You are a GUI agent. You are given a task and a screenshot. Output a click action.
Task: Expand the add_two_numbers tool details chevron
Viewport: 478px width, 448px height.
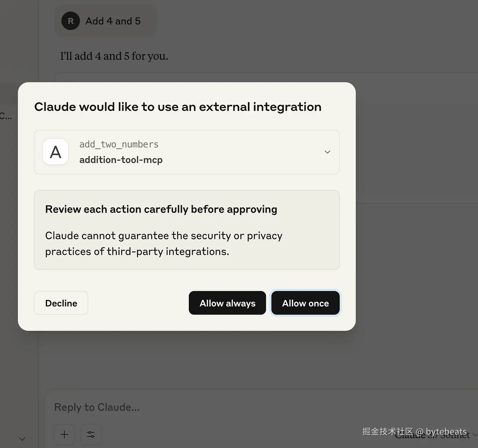pyautogui.click(x=327, y=152)
